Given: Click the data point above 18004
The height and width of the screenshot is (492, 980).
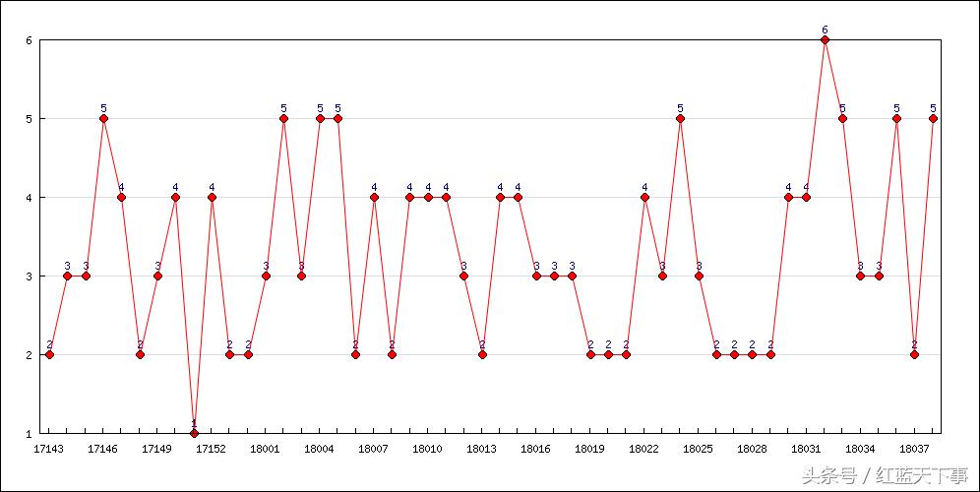Looking at the screenshot, I should [320, 118].
